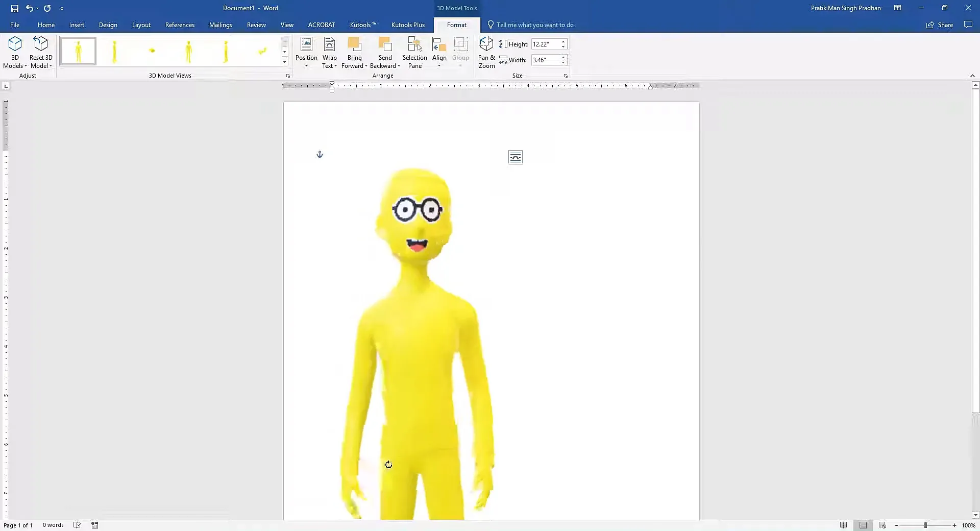The width and height of the screenshot is (980, 531).
Task: Switch to the View tab
Action: point(287,25)
